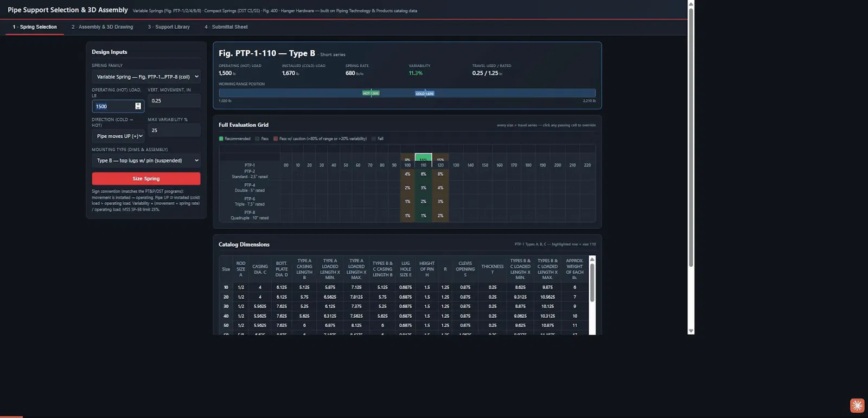Screen dimensions: 868x418
Task: Click the Fail legend swatch
Action: [x=374, y=139]
